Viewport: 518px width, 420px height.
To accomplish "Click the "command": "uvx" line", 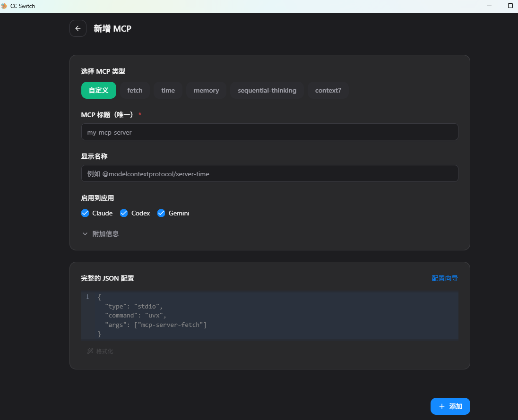I will coord(136,316).
